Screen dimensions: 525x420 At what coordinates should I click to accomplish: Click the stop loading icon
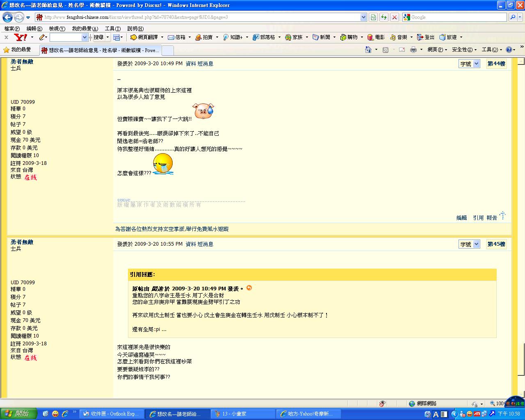coord(394,17)
